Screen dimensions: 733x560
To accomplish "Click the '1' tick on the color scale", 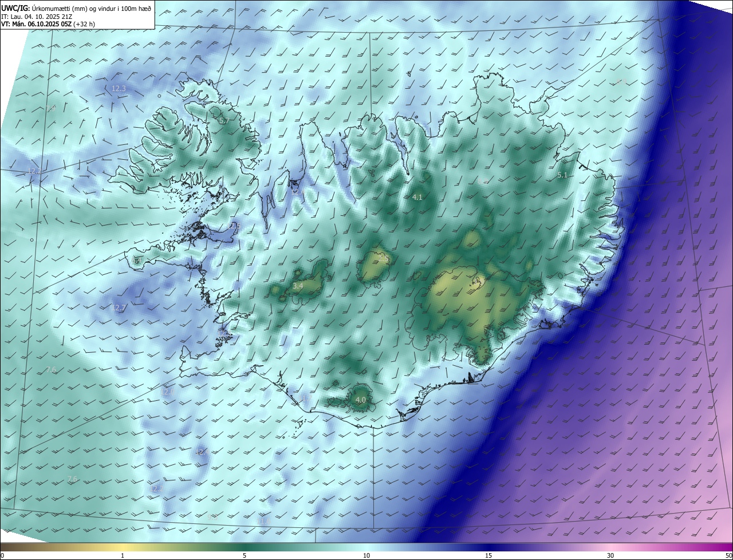I will point(123,555).
